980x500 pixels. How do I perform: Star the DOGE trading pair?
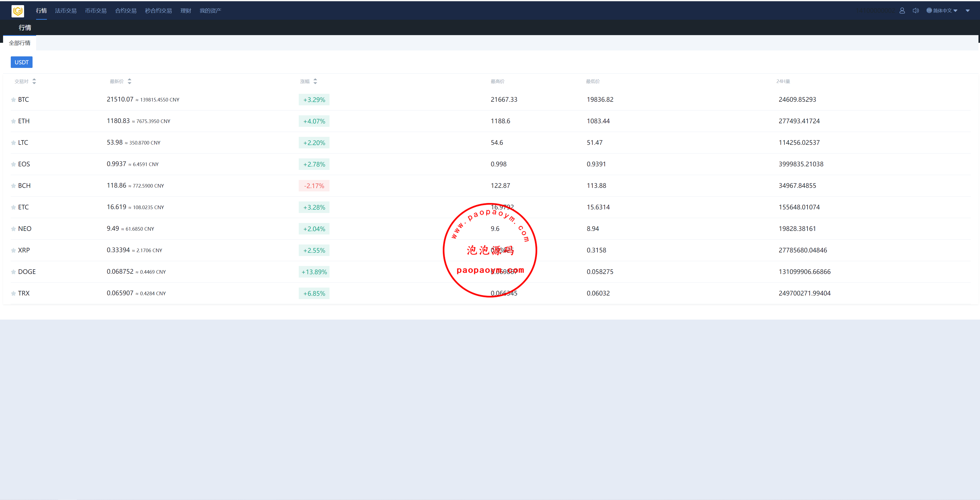pos(13,272)
